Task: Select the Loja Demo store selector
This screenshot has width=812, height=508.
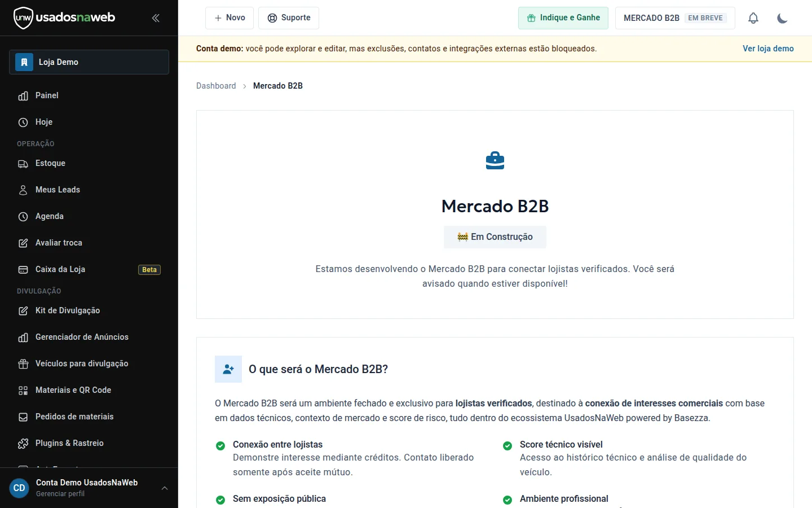Action: [89, 62]
